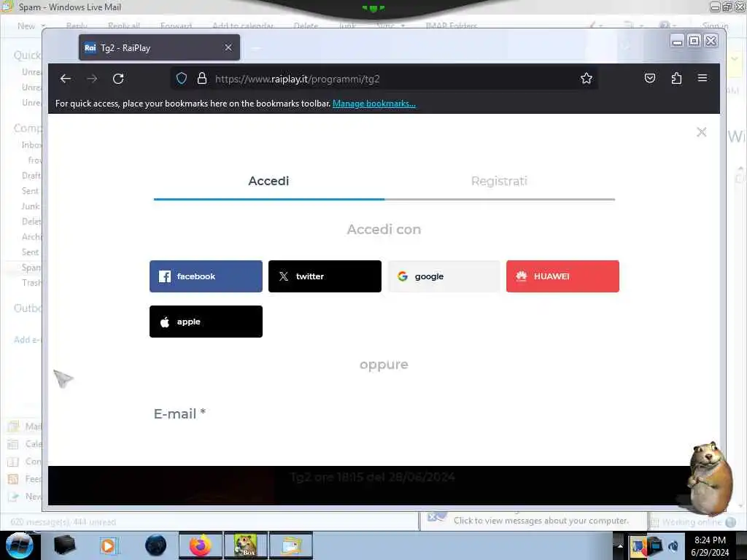The width and height of the screenshot is (747, 560).
Task: Open the hamster Box taskbar app
Action: coord(246,545)
